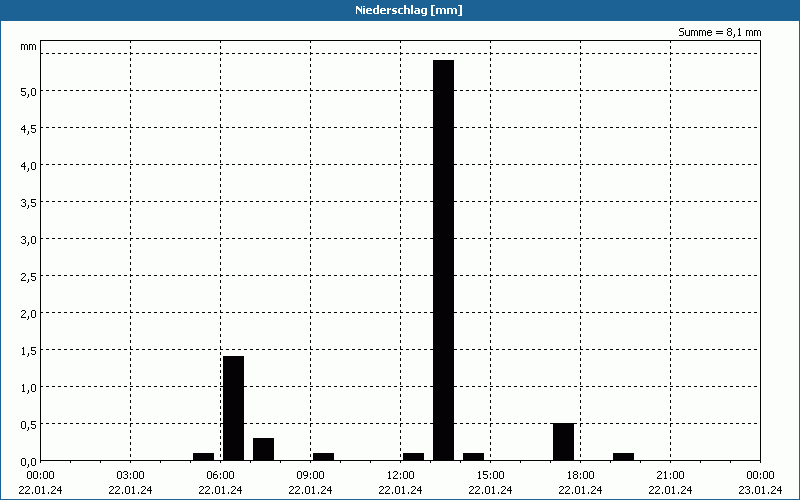Image resolution: width=800 pixels, height=500 pixels.
Task: Click the 0,5 mm bar before 18:00
Action: (563, 442)
